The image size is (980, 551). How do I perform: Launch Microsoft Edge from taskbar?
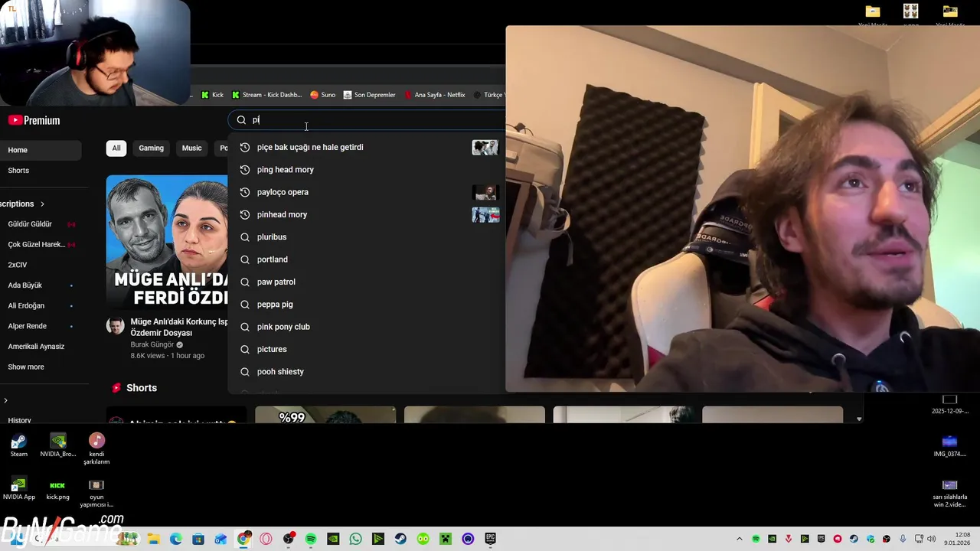pyautogui.click(x=175, y=539)
